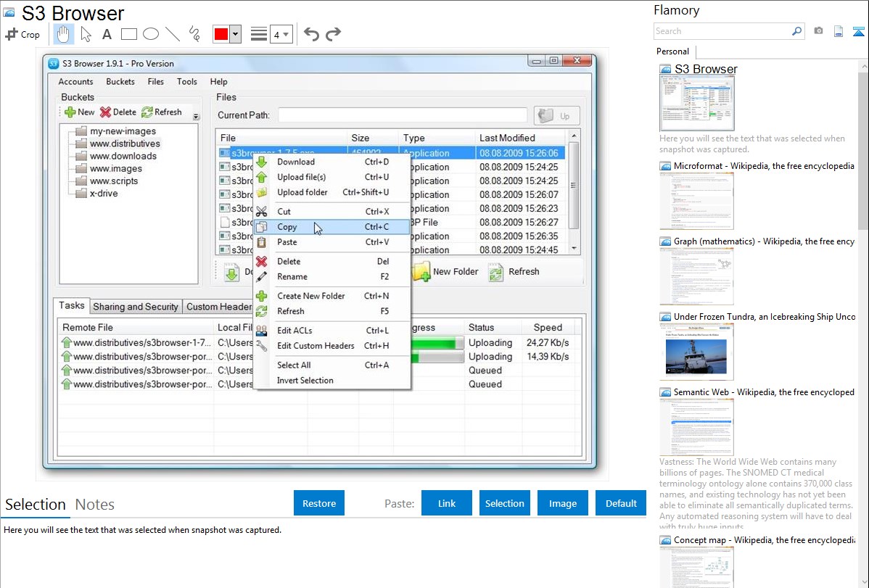Click the red color swatch

(221, 34)
